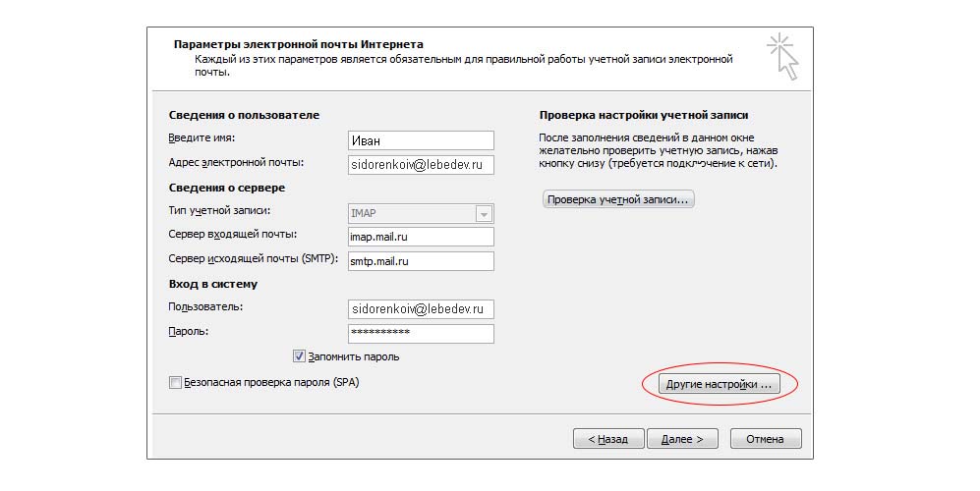The height and width of the screenshot is (491, 980).
Task: Open 'Другие настройки ...' button
Action: pos(721,385)
